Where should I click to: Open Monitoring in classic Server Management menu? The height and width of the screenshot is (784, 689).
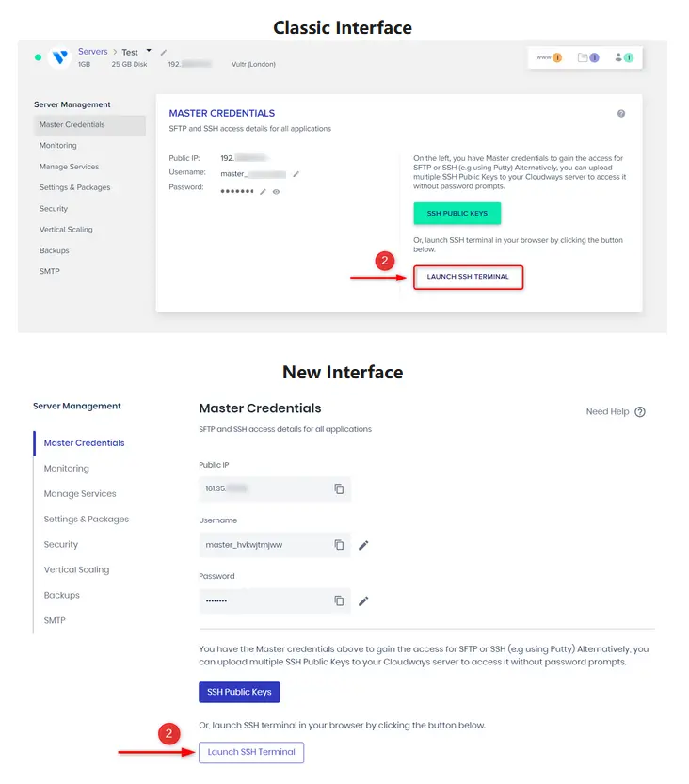tap(58, 146)
